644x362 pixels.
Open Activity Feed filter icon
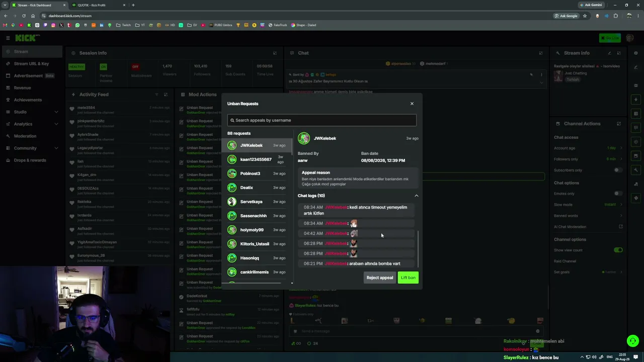tap(156, 95)
